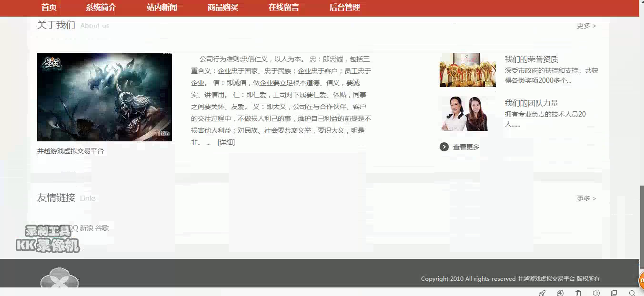Viewport: 644px width, 296px height.
Task: Click 更多 link next to 关于我们
Action: coord(586,26)
